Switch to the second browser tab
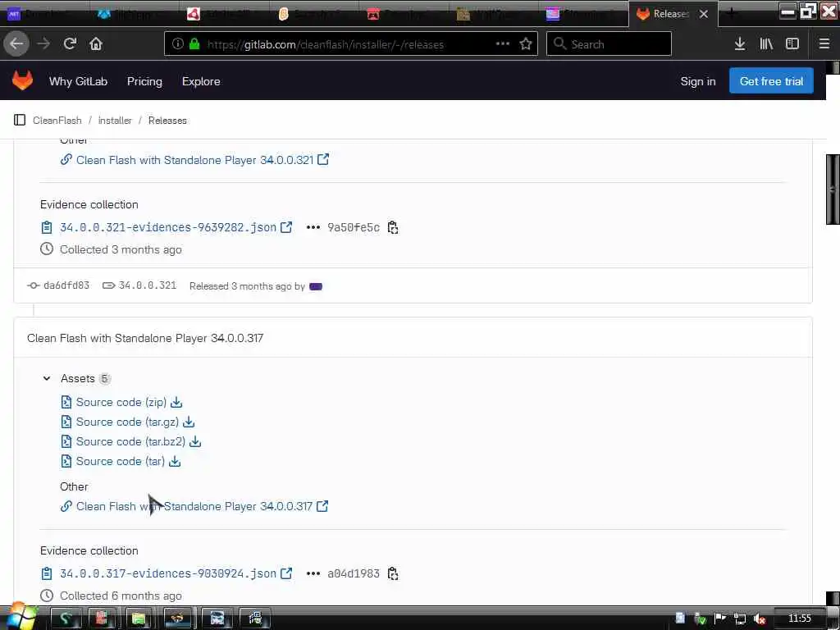Screen dimensions: 840x630 [134, 14]
